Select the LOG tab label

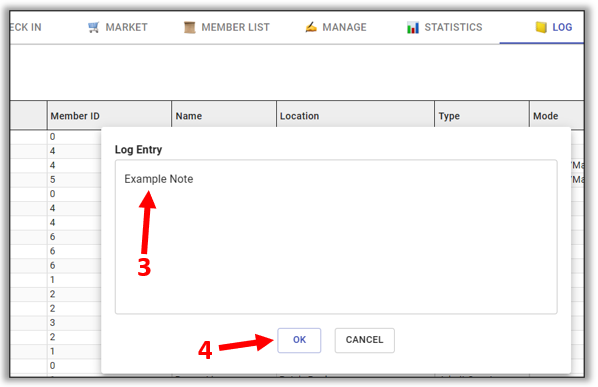[562, 27]
